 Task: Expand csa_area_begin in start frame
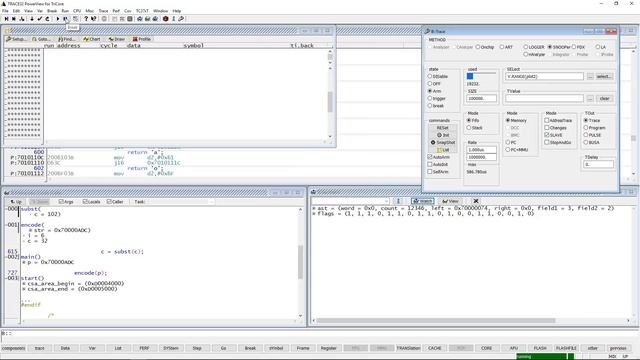pyautogui.click(x=24, y=283)
